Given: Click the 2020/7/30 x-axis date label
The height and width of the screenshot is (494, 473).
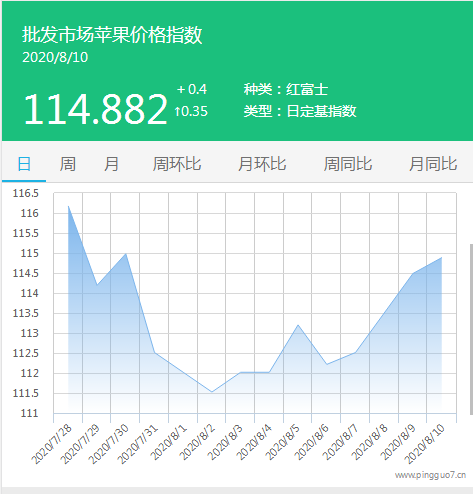Looking at the screenshot, I should (x=109, y=444).
